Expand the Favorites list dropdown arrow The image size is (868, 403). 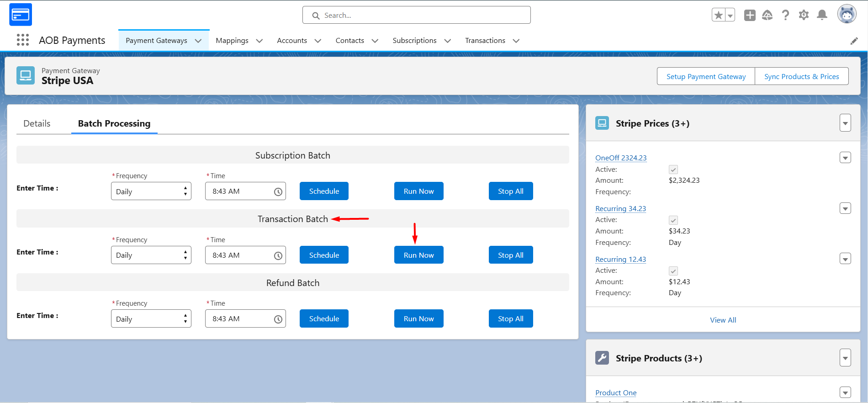[x=730, y=15]
